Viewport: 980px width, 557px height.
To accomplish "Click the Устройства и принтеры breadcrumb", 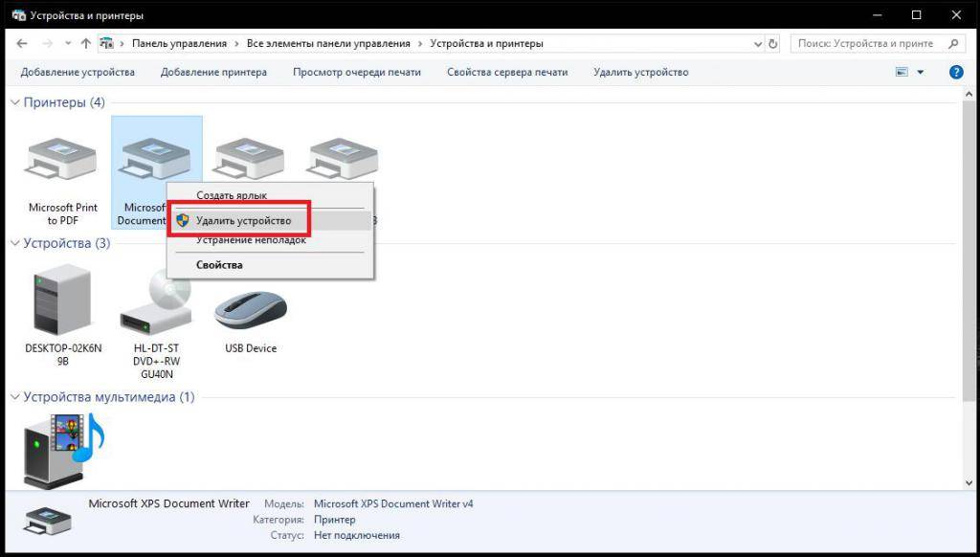I will click(487, 44).
